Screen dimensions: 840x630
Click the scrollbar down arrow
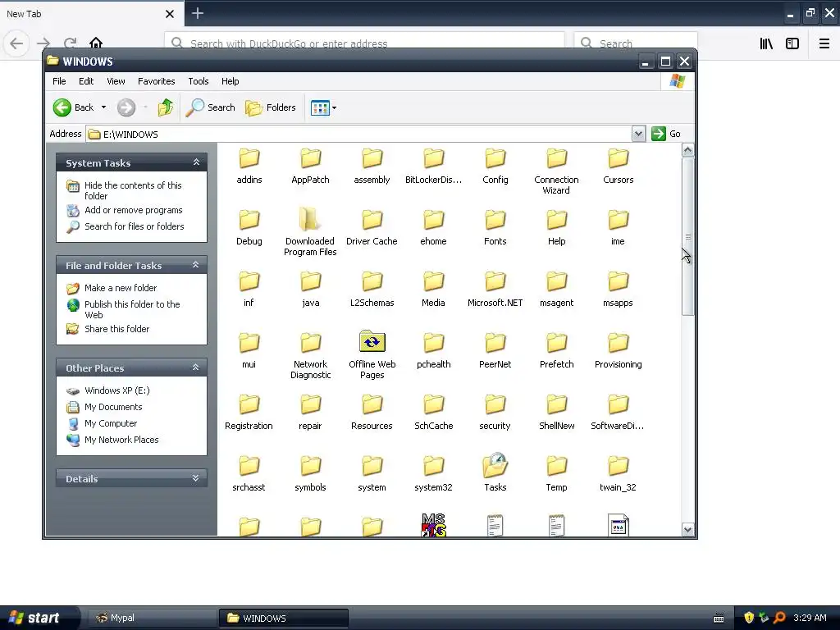coord(688,530)
